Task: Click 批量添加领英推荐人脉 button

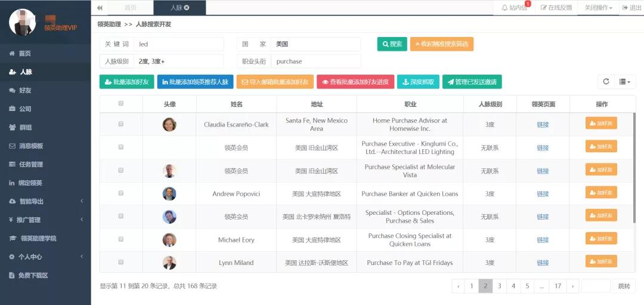Action: [195, 82]
